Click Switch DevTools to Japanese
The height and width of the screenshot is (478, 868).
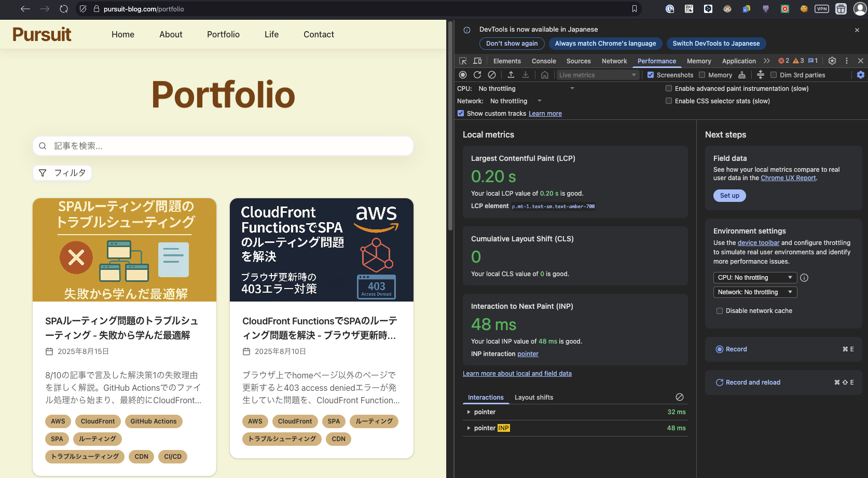716,44
